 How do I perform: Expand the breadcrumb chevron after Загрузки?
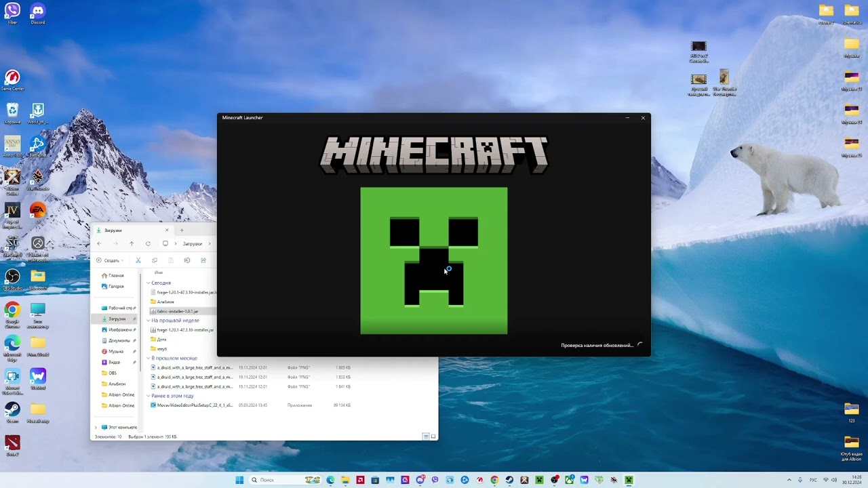209,243
